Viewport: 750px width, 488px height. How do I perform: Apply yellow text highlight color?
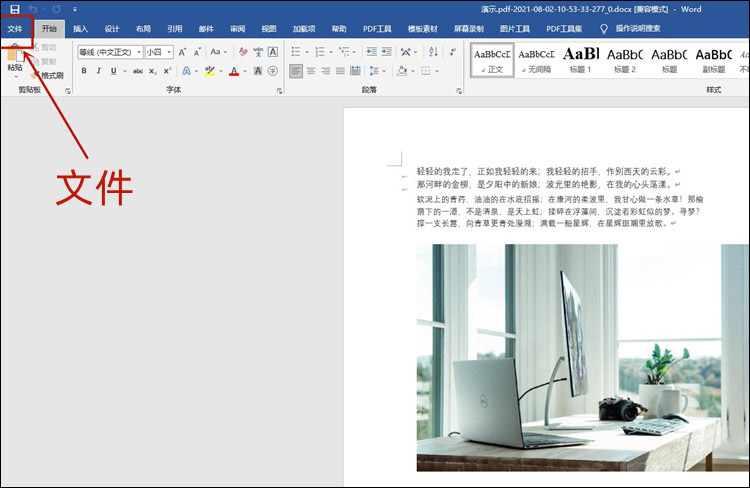(x=210, y=71)
